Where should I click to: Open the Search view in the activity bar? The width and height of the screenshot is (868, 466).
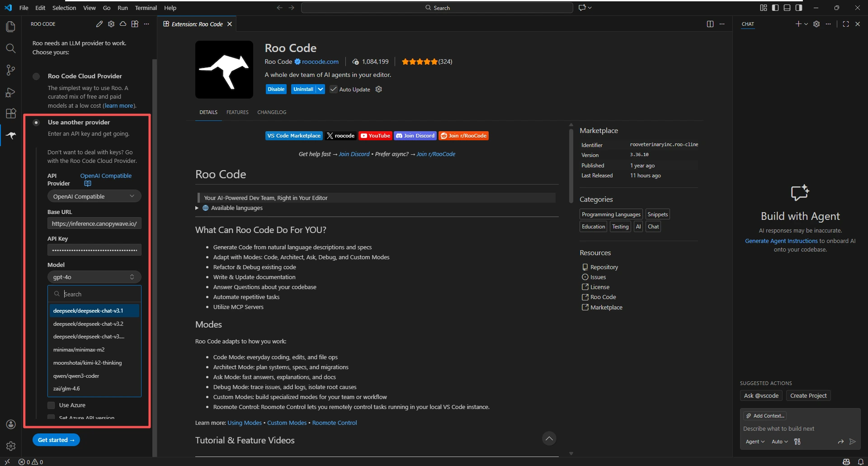pos(10,48)
